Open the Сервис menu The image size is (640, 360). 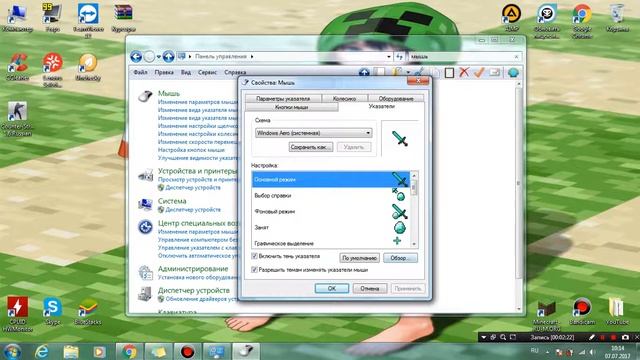point(207,72)
